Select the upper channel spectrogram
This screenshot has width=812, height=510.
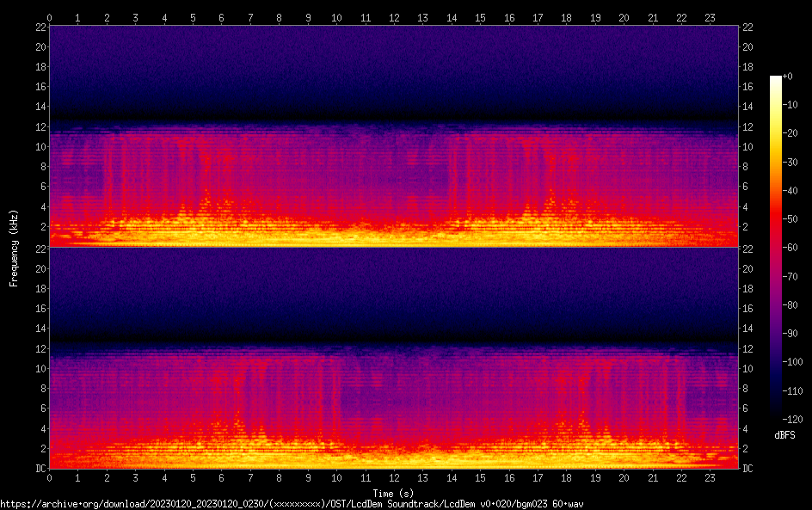pos(394,136)
